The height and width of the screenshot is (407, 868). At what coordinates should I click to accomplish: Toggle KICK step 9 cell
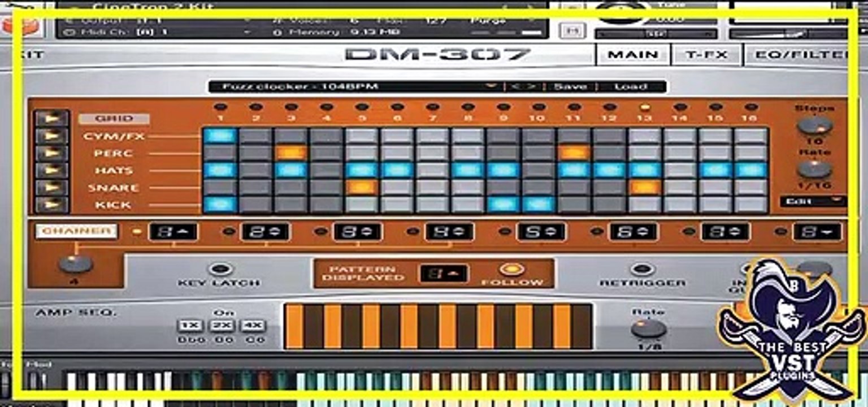pyautogui.click(x=503, y=205)
